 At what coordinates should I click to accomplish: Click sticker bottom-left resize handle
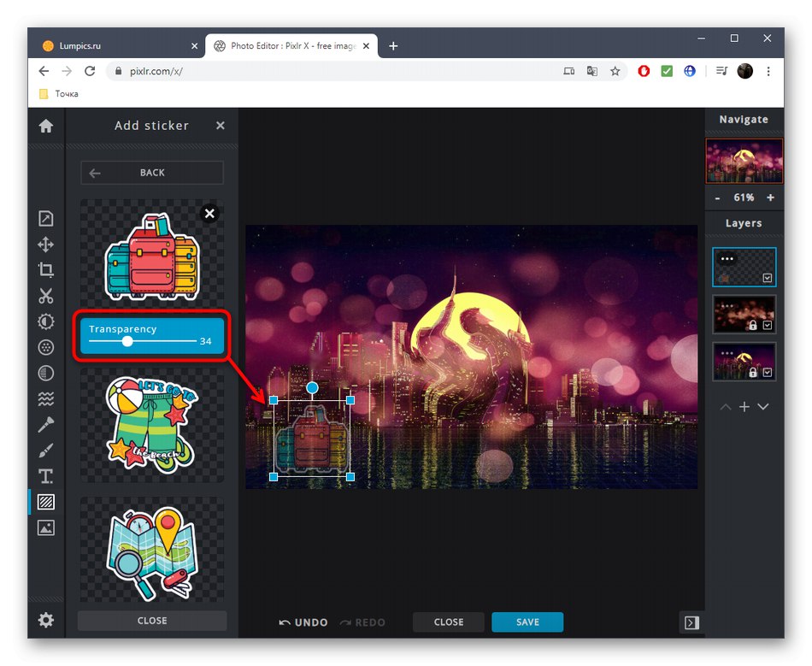point(274,477)
